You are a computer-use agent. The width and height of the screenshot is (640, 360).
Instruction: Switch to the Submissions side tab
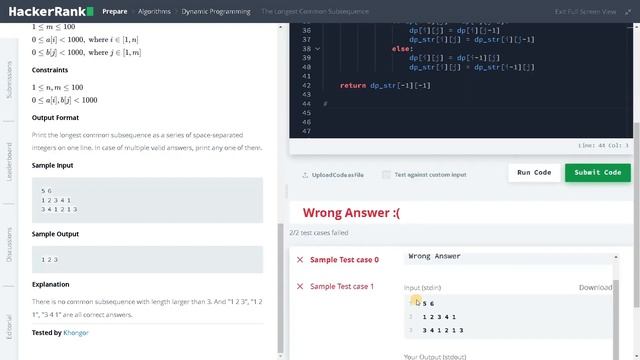[x=9, y=80]
